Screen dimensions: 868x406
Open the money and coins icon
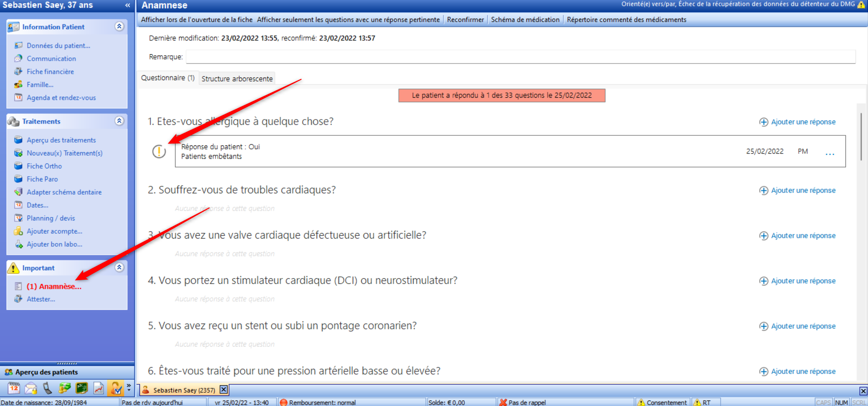pos(65,388)
